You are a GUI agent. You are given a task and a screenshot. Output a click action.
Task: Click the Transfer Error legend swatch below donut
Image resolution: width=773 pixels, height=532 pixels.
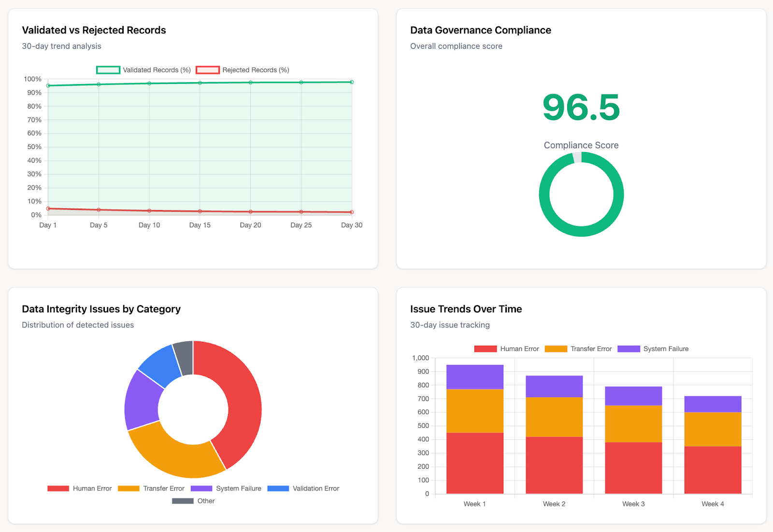(128, 488)
